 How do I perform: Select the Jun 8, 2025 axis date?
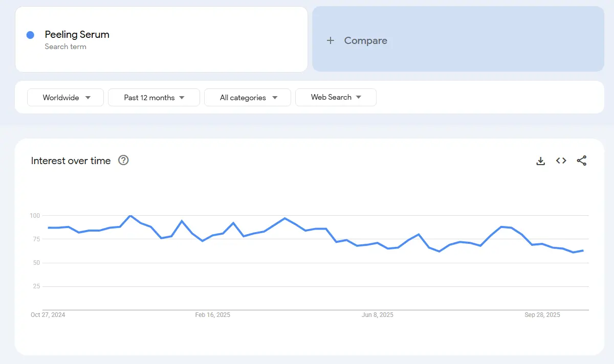(378, 315)
